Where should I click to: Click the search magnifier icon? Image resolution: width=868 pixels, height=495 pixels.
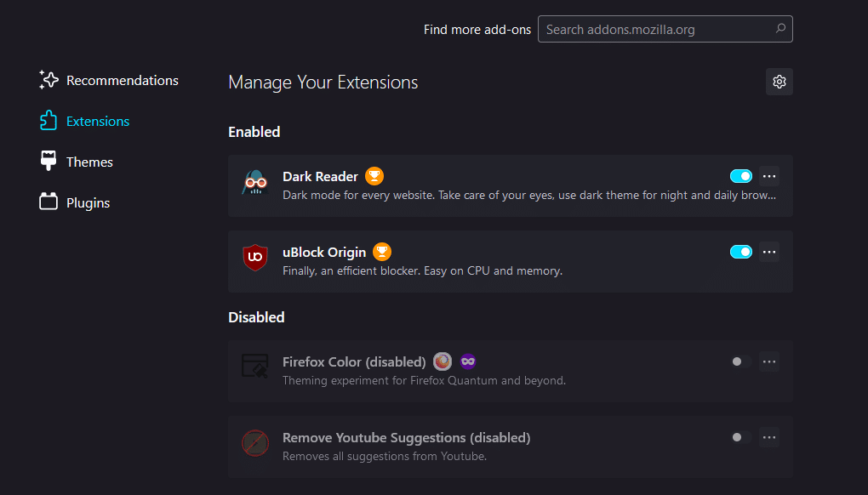click(x=780, y=29)
